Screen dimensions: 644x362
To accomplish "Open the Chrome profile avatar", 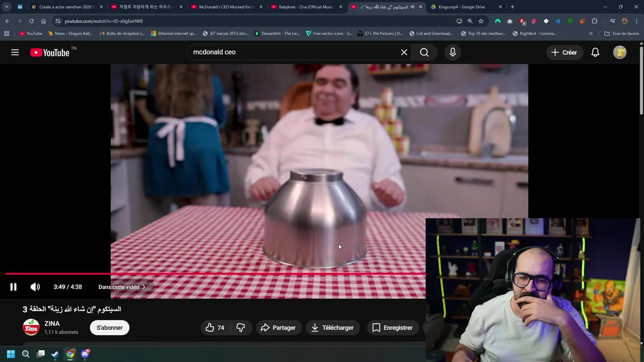I will click(624, 21).
